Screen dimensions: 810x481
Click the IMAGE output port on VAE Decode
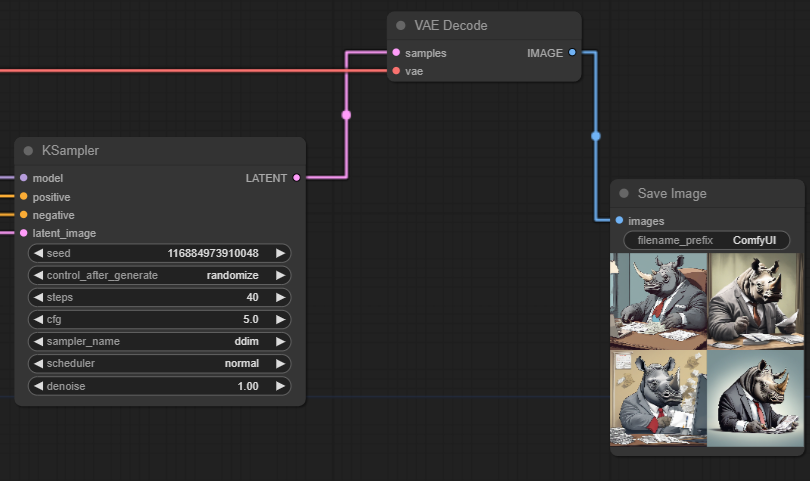572,52
